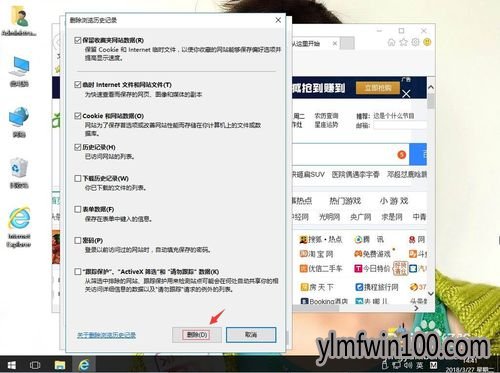Open the 今日特价 site link

click(x=372, y=268)
